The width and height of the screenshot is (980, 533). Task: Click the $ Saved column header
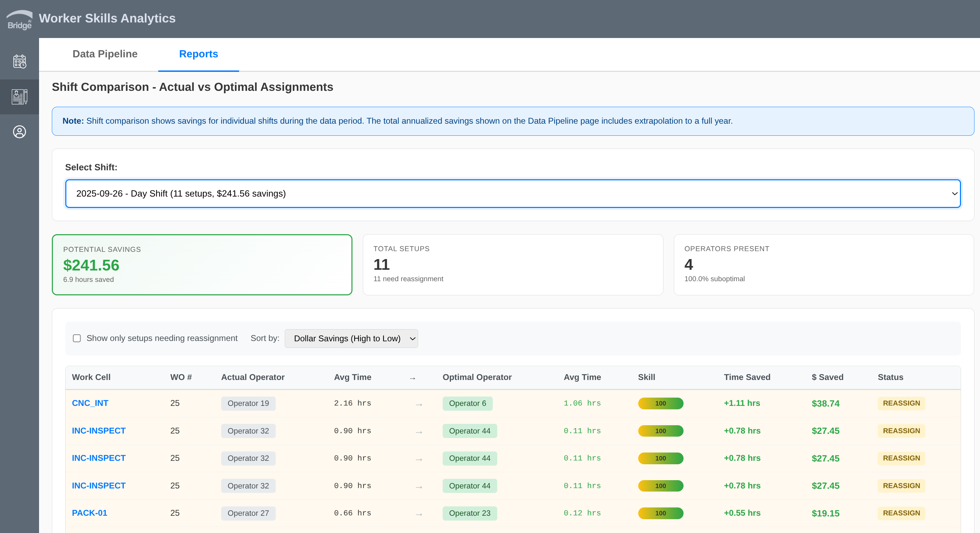(x=828, y=377)
